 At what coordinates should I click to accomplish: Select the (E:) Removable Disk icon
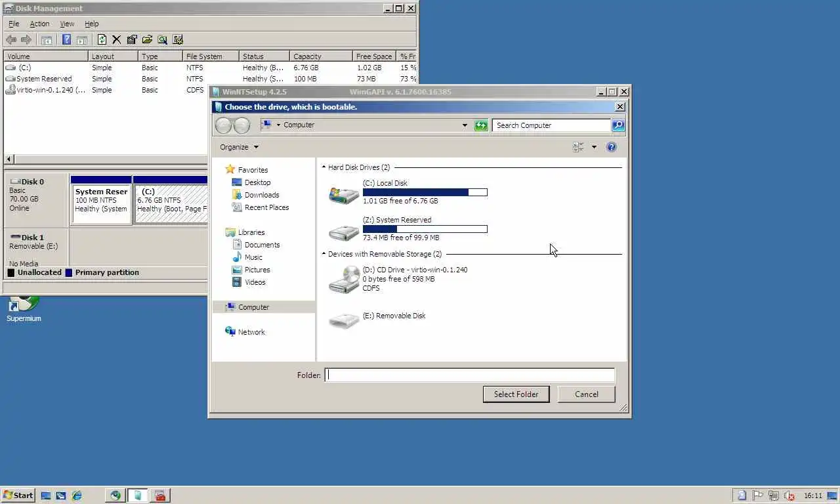[344, 320]
